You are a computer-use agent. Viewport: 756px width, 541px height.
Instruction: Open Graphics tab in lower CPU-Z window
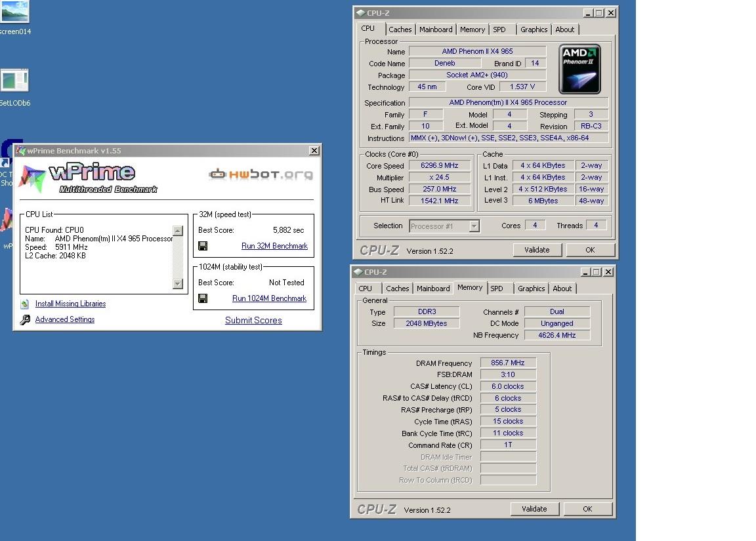(532, 289)
